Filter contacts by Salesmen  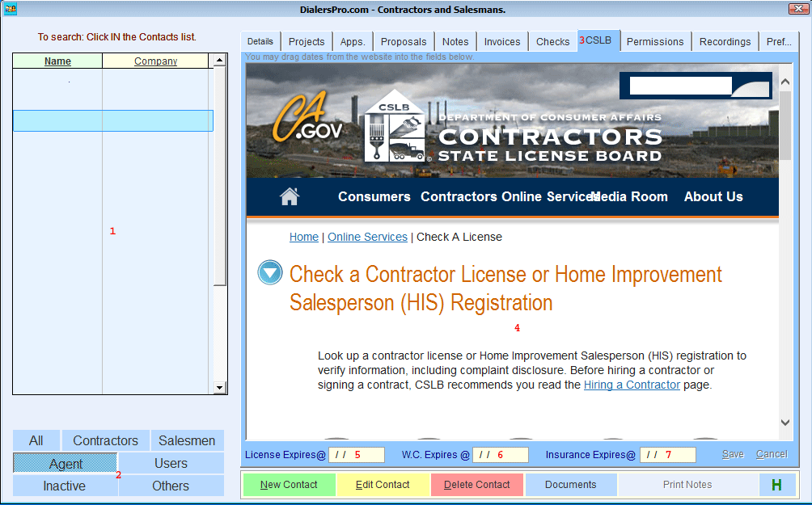coord(187,440)
